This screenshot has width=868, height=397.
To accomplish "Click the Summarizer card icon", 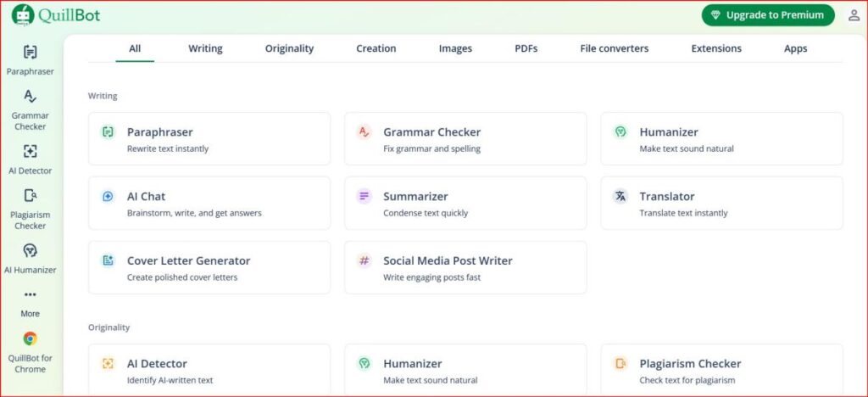I will [364, 196].
